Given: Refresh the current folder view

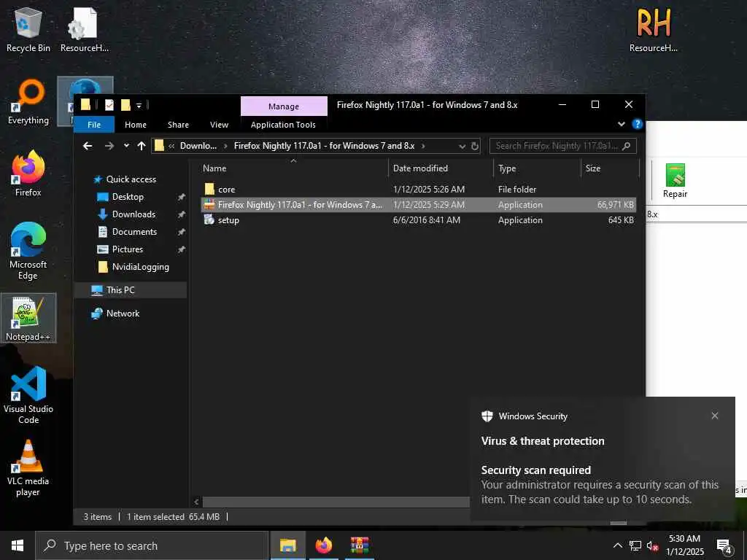Looking at the screenshot, I should tap(475, 146).
